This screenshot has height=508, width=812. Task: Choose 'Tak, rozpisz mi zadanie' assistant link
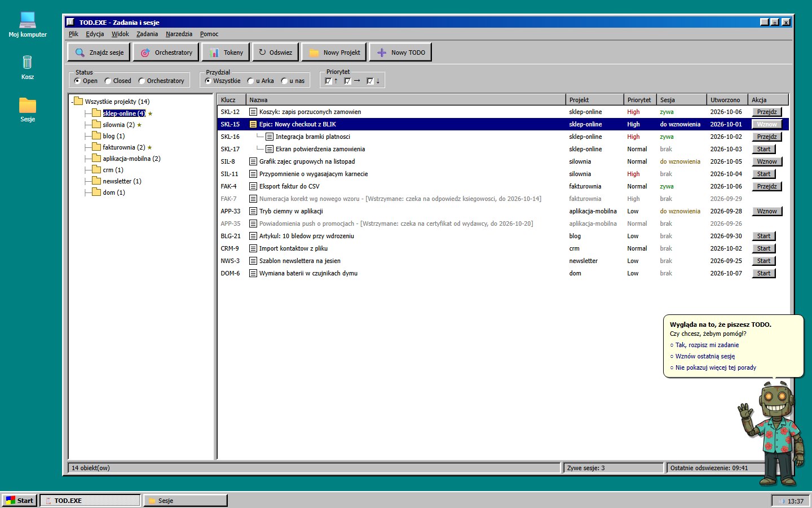[707, 345]
